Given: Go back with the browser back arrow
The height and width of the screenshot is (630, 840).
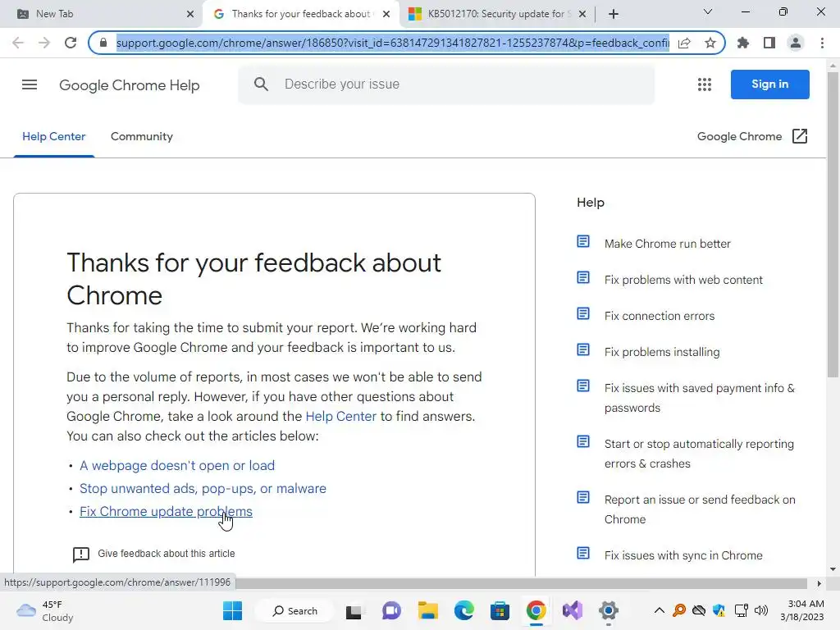Looking at the screenshot, I should click(18, 43).
